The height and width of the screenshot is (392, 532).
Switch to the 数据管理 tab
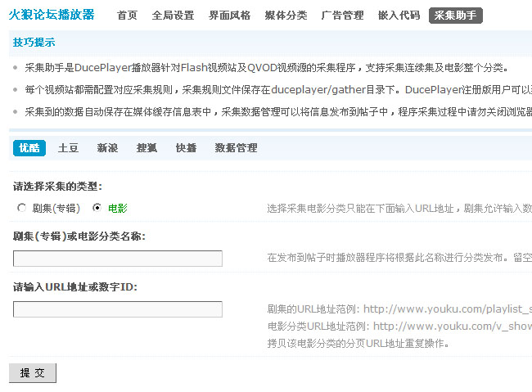(x=237, y=148)
